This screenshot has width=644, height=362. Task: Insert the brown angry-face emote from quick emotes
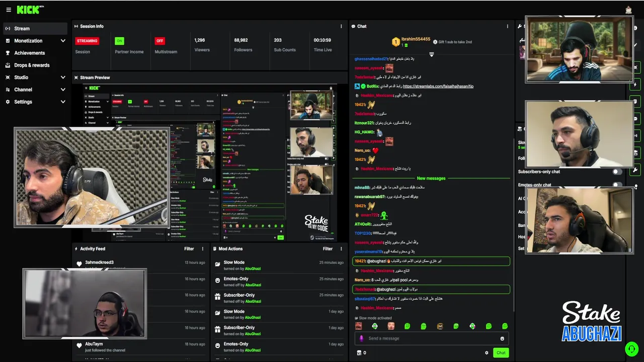[x=440, y=326]
